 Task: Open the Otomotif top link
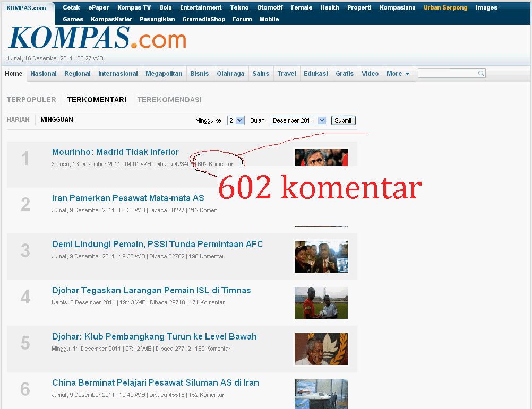[270, 7]
